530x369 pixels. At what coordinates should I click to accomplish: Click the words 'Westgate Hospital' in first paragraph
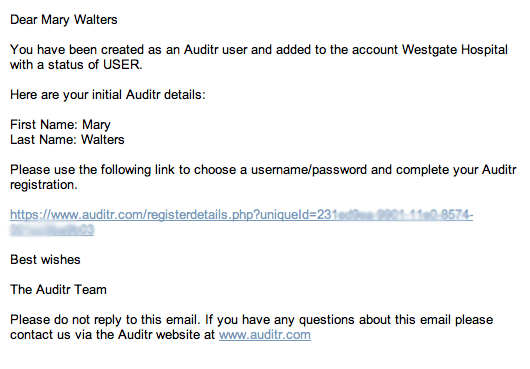click(x=455, y=50)
